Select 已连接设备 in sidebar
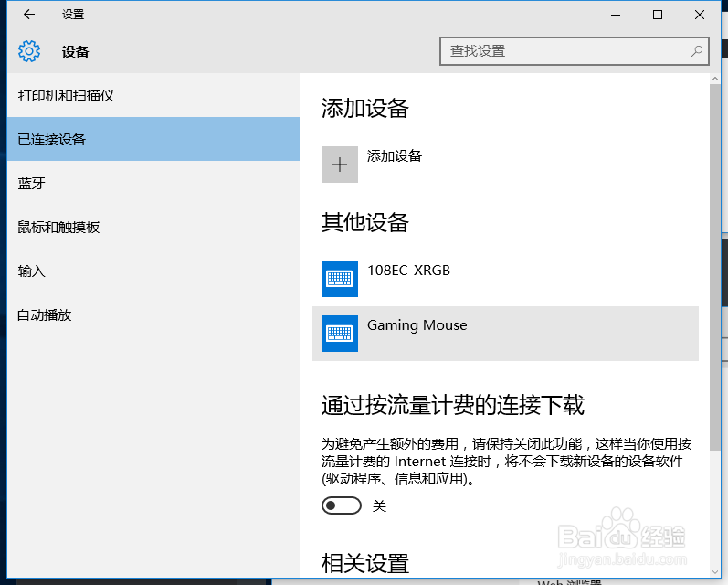Image resolution: width=728 pixels, height=585 pixels. (153, 140)
